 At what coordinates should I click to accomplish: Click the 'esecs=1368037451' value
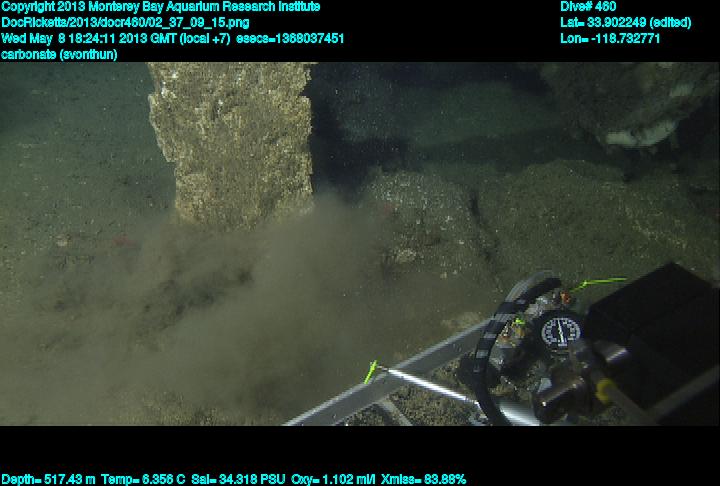290,38
